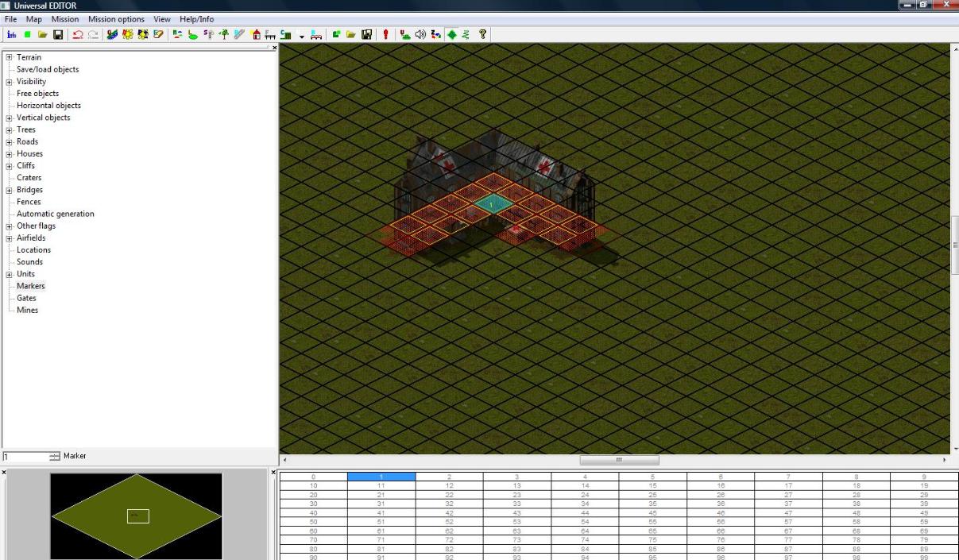Click the greyed Redo arrow icon
The width and height of the screenshot is (959, 560).
pos(92,34)
